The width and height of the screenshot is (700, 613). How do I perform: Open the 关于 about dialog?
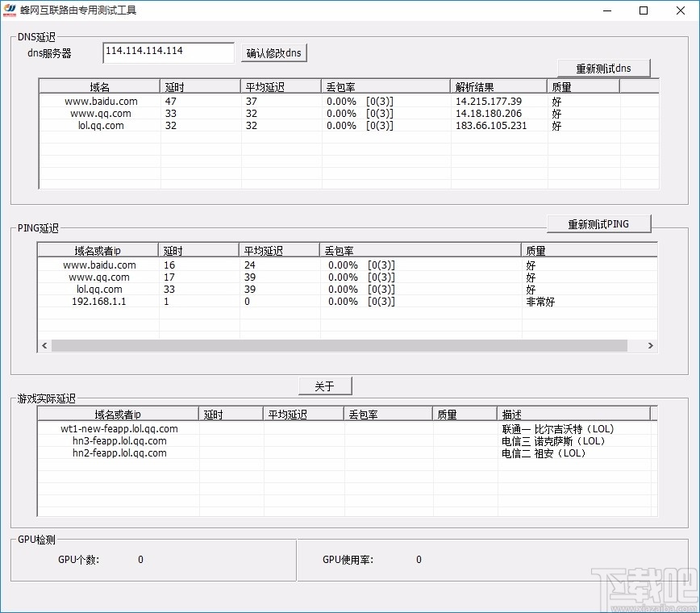pyautogui.click(x=325, y=386)
